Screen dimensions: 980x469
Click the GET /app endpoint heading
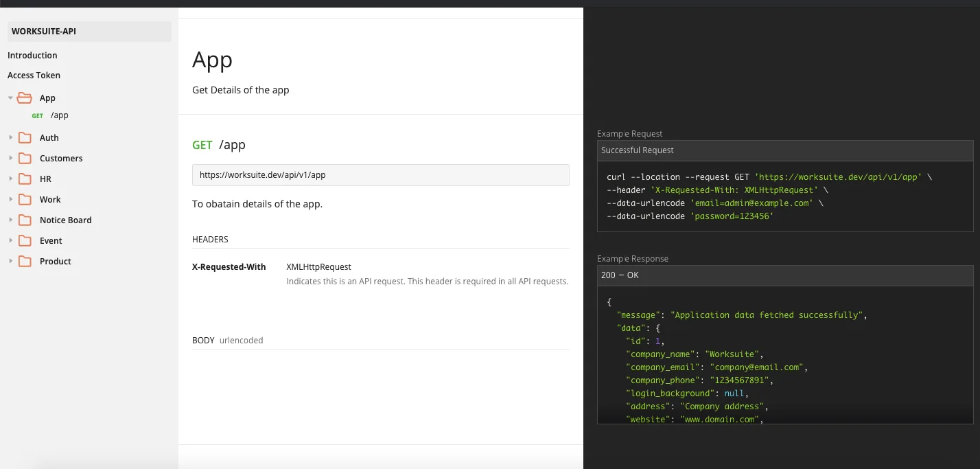click(x=218, y=145)
